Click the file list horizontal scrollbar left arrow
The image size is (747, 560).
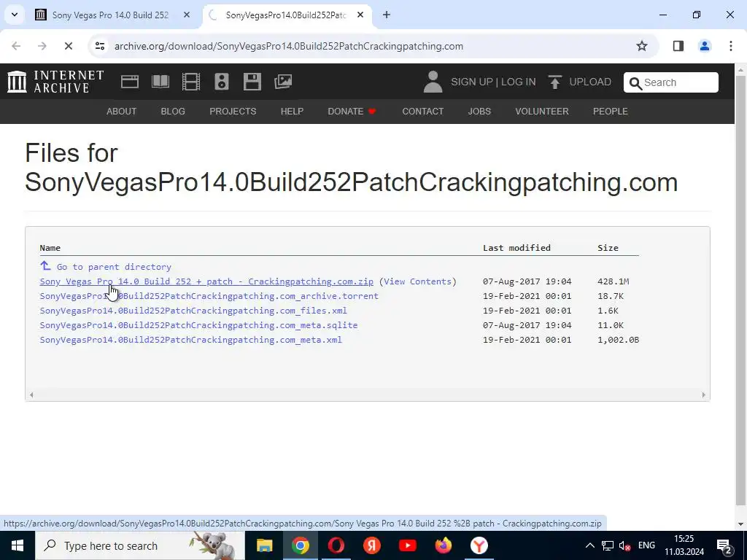pyautogui.click(x=31, y=394)
